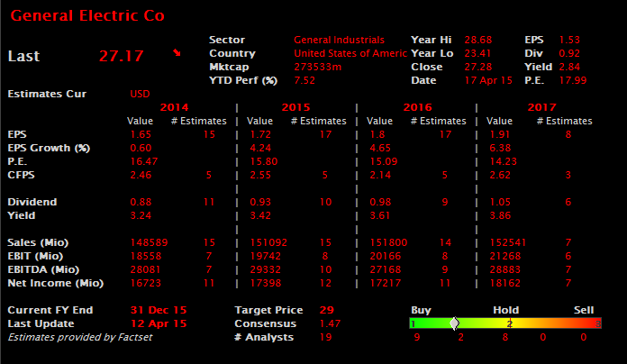Click header EPS value 1.53

(569, 40)
